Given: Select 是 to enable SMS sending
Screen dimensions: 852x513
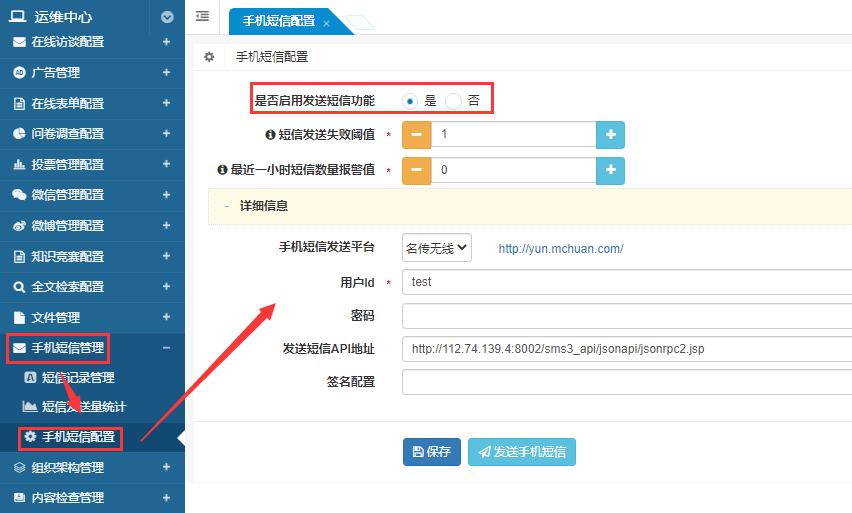Looking at the screenshot, I should click(411, 101).
